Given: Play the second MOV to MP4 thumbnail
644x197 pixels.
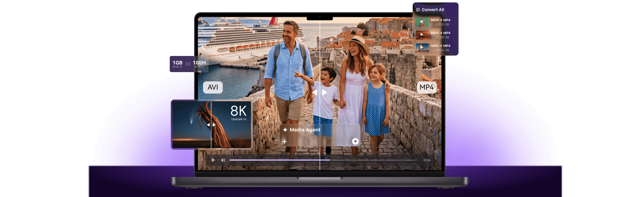Looking at the screenshot, I should click(422, 35).
